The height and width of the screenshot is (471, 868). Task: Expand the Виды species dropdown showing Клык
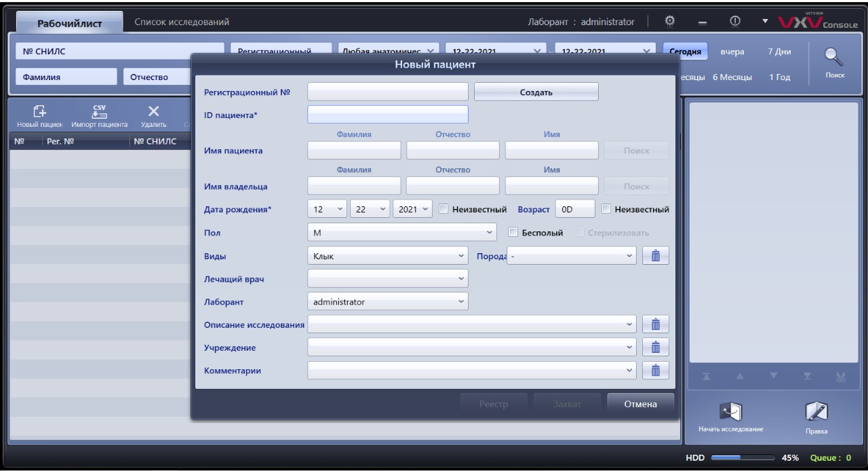coord(387,256)
